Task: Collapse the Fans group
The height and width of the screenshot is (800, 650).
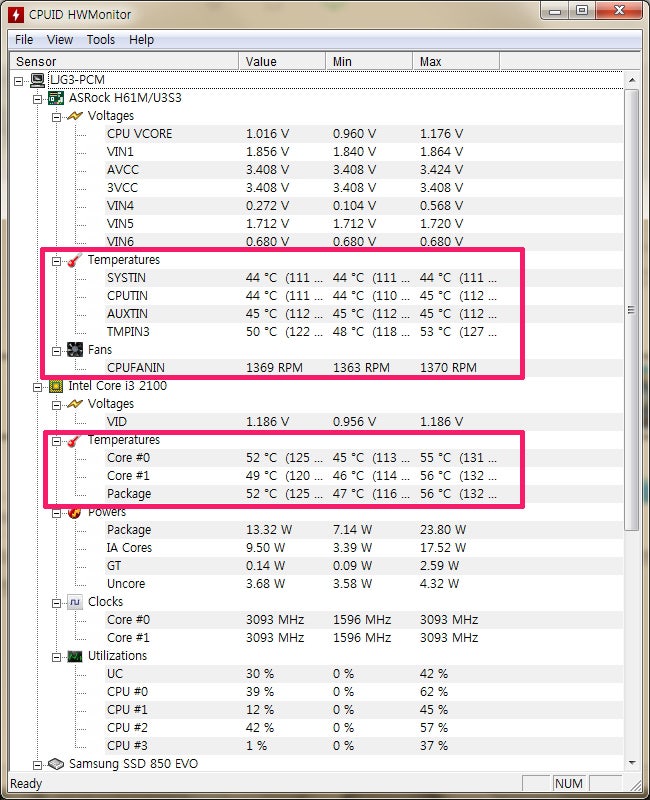Action: [56, 351]
